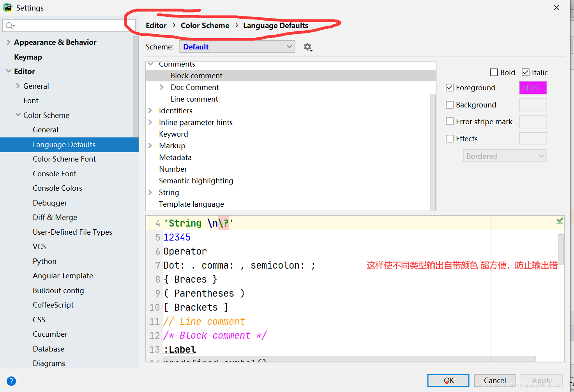Click Language Defaults in the breadcrumb
This screenshot has height=392, width=574.
pos(276,26)
